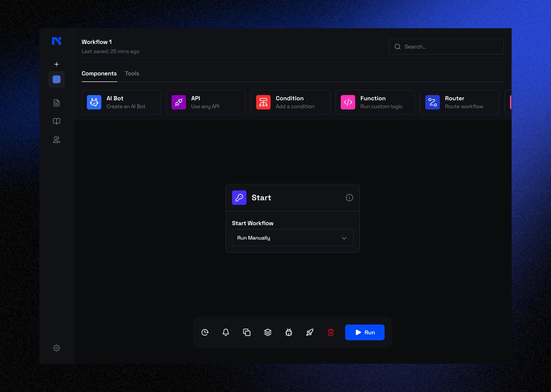Switch to the Components tab
Screen dimensions: 551x392
(99, 73)
